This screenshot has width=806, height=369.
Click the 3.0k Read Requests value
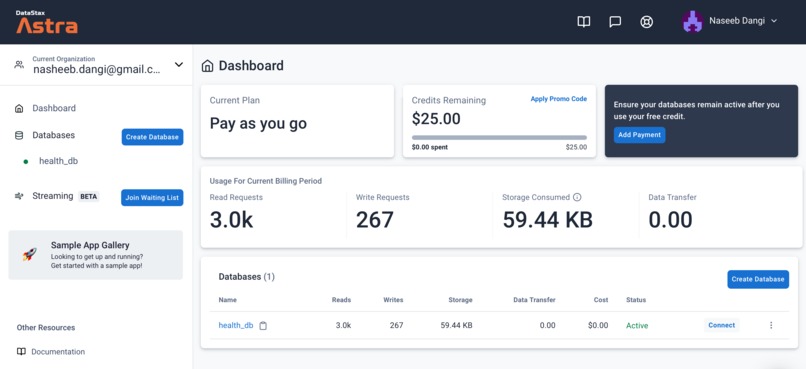pos(231,220)
